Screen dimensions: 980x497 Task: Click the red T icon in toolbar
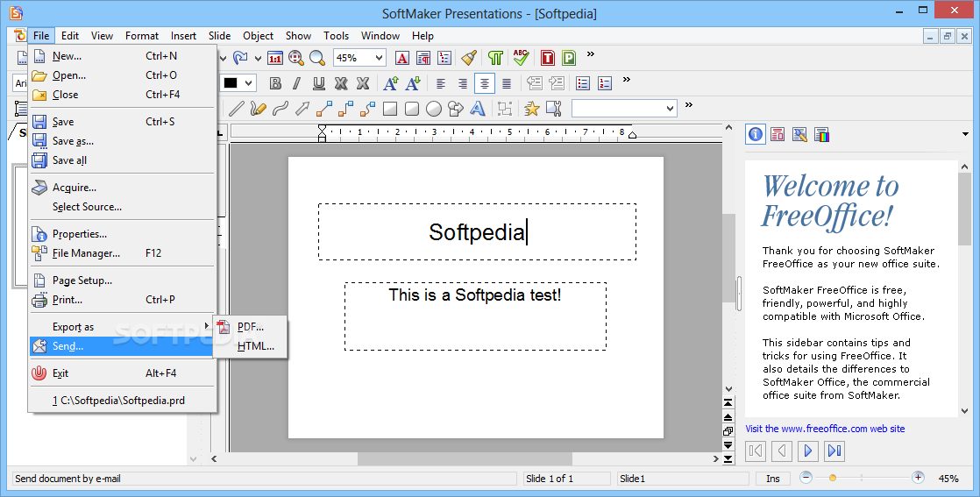click(548, 58)
